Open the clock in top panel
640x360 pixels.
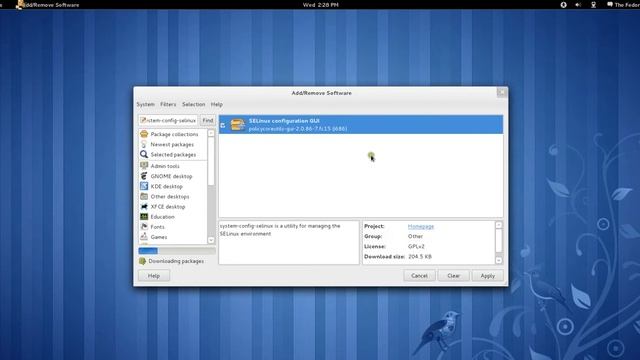pyautogui.click(x=320, y=5)
